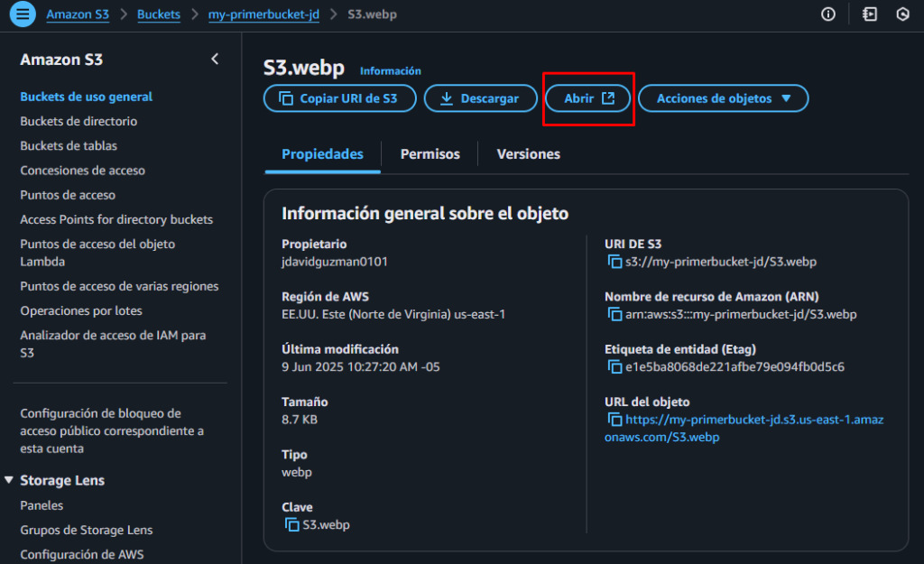
Task: Open the object URL link
Action: pyautogui.click(x=744, y=429)
